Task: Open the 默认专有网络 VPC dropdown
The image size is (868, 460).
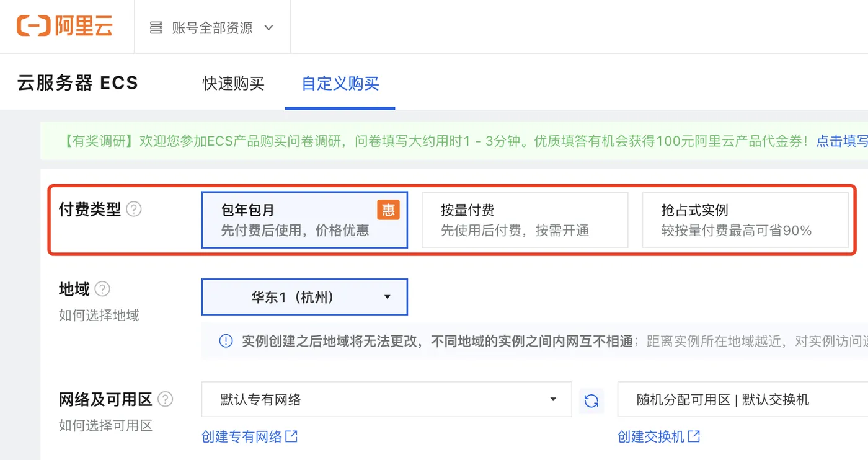Action: tap(386, 400)
